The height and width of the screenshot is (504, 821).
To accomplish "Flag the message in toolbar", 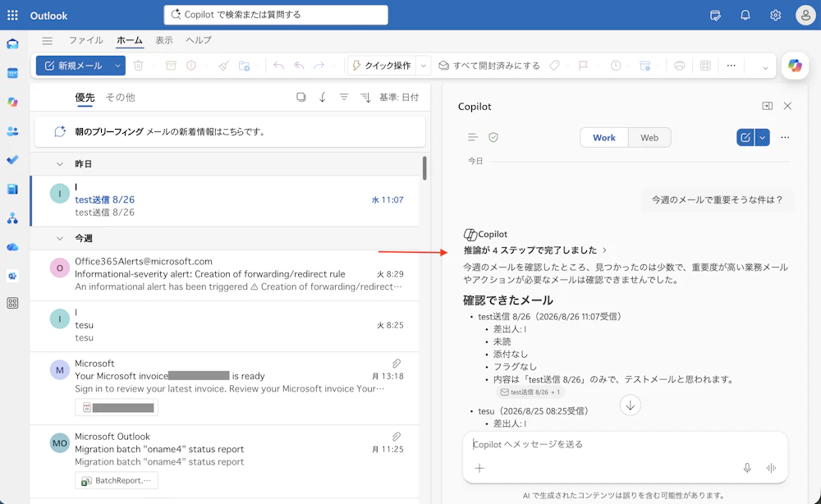I will click(x=583, y=66).
